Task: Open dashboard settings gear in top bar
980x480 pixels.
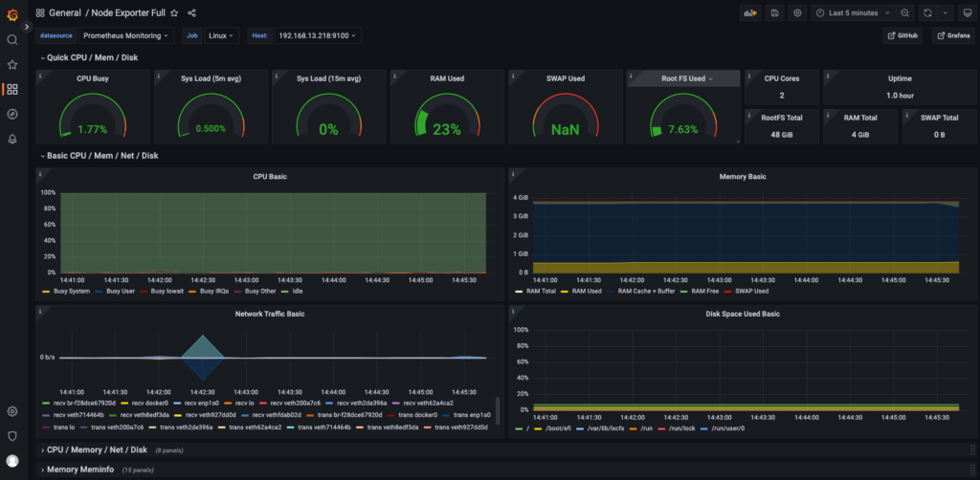Action: coord(797,12)
